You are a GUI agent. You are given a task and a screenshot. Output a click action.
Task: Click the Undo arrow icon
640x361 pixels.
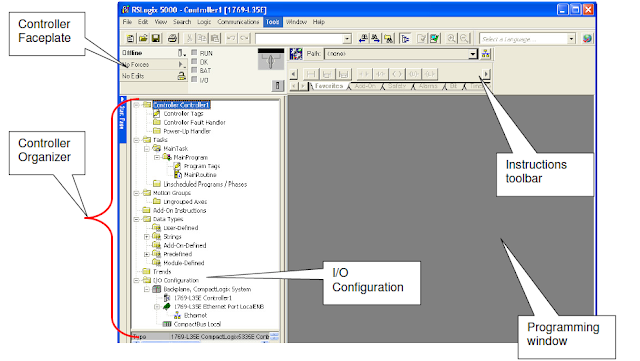pyautogui.click(x=231, y=38)
